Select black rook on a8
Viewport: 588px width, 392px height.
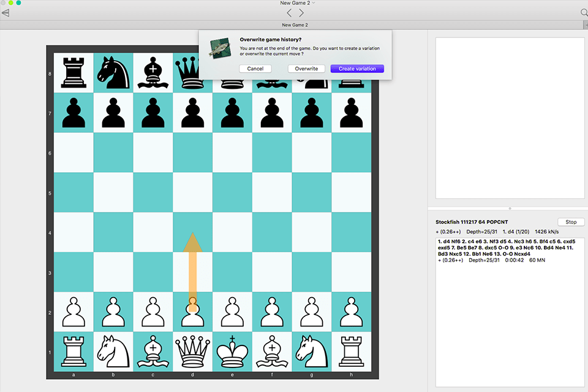(x=73, y=73)
